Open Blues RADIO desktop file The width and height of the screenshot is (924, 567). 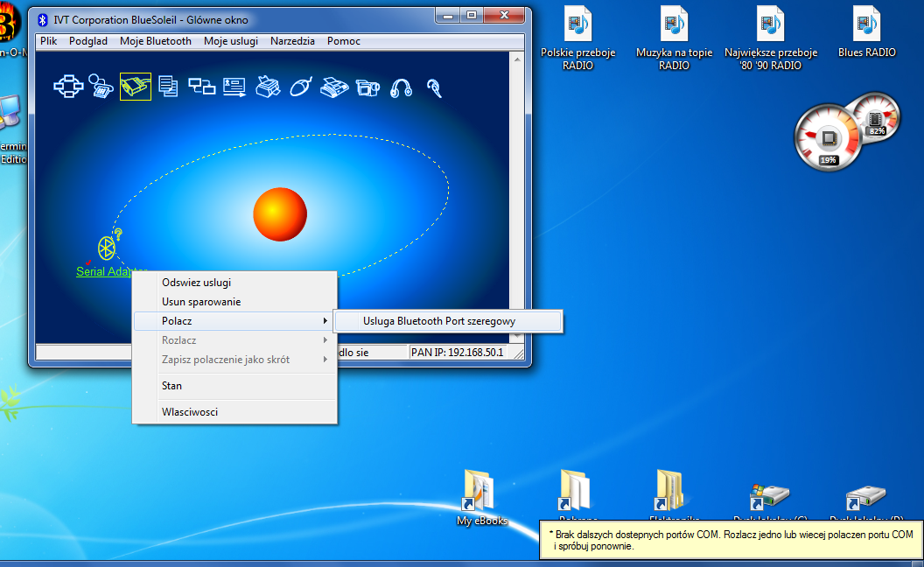click(x=867, y=32)
